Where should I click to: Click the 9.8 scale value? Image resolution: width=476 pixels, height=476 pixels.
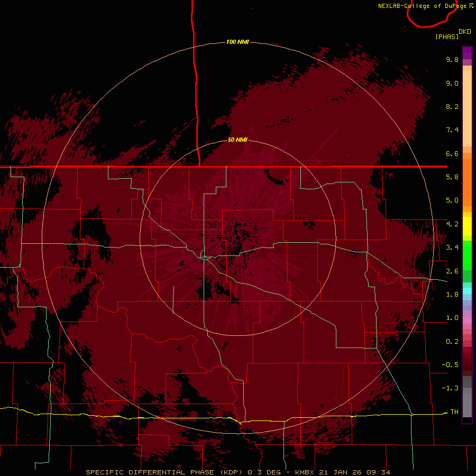(452, 59)
